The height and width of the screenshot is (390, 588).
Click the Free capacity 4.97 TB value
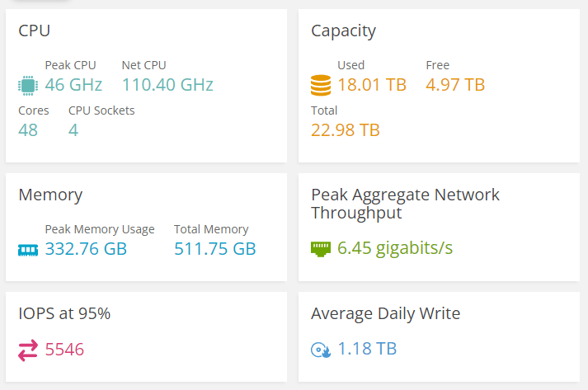(x=455, y=85)
